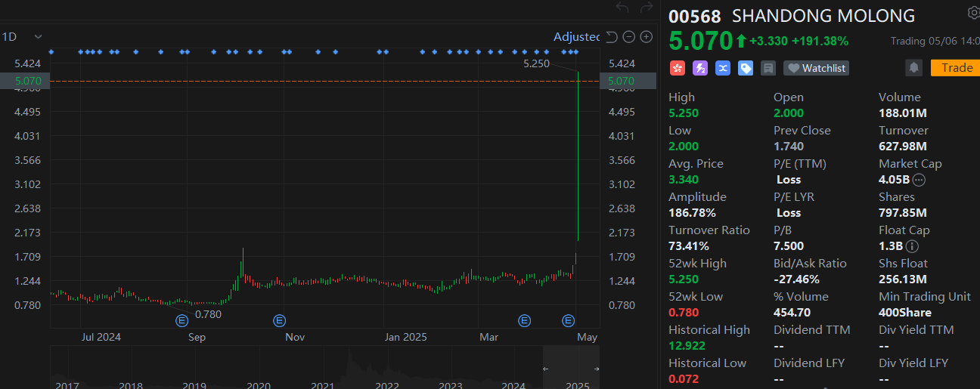Set a price alert with the bell icon
This screenshot has width=980, height=389.
tap(913, 68)
